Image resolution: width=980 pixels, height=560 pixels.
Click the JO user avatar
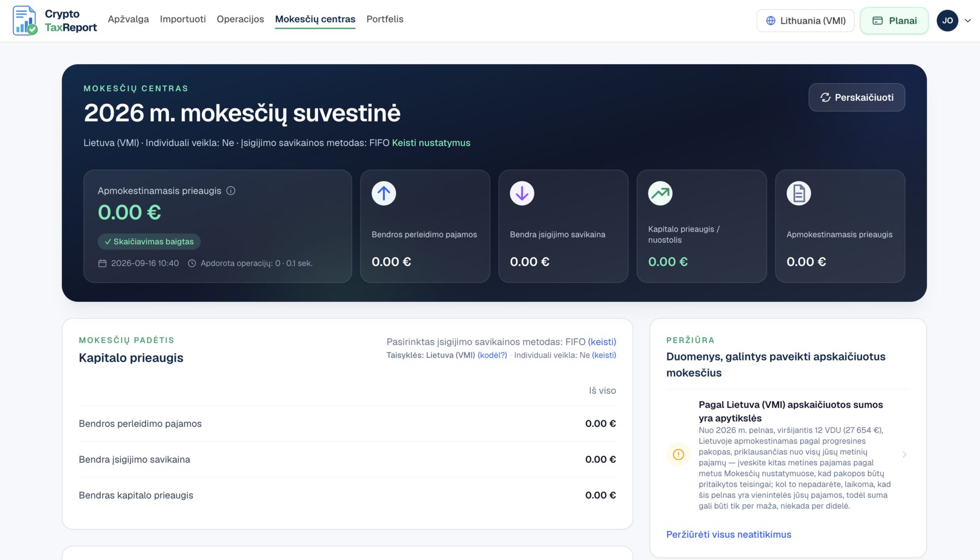pyautogui.click(x=947, y=21)
